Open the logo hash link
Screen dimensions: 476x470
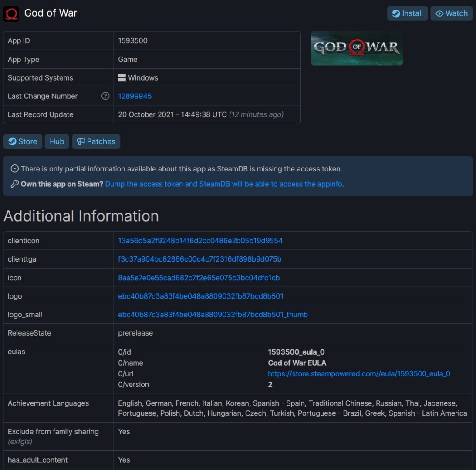(x=200, y=296)
